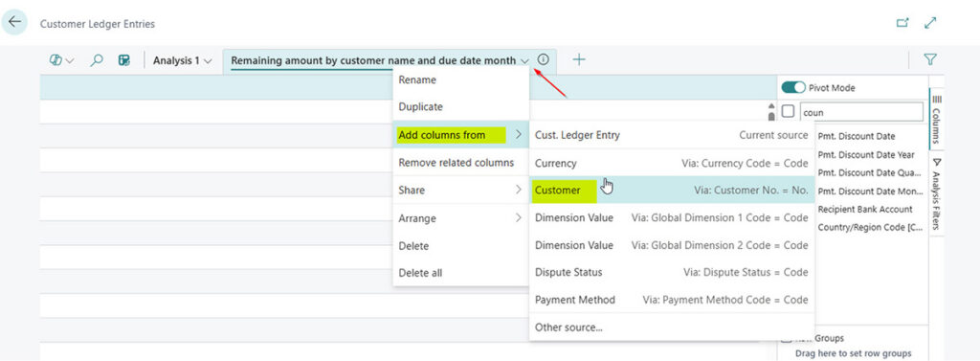Viewport: 980px width, 361px height.
Task: Open Add columns from submenu
Action: [x=460, y=134]
